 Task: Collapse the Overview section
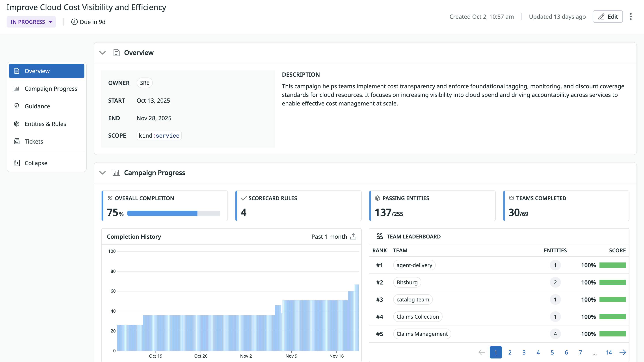tap(102, 53)
